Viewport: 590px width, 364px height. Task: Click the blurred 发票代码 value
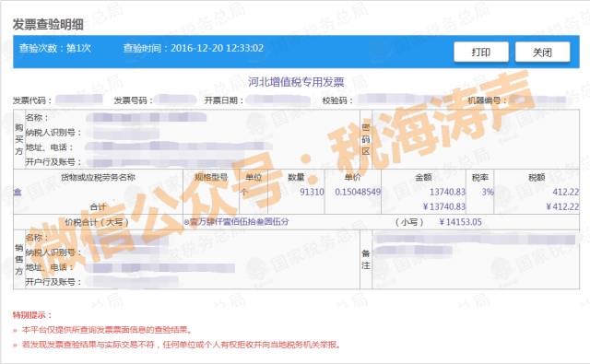[x=79, y=100]
